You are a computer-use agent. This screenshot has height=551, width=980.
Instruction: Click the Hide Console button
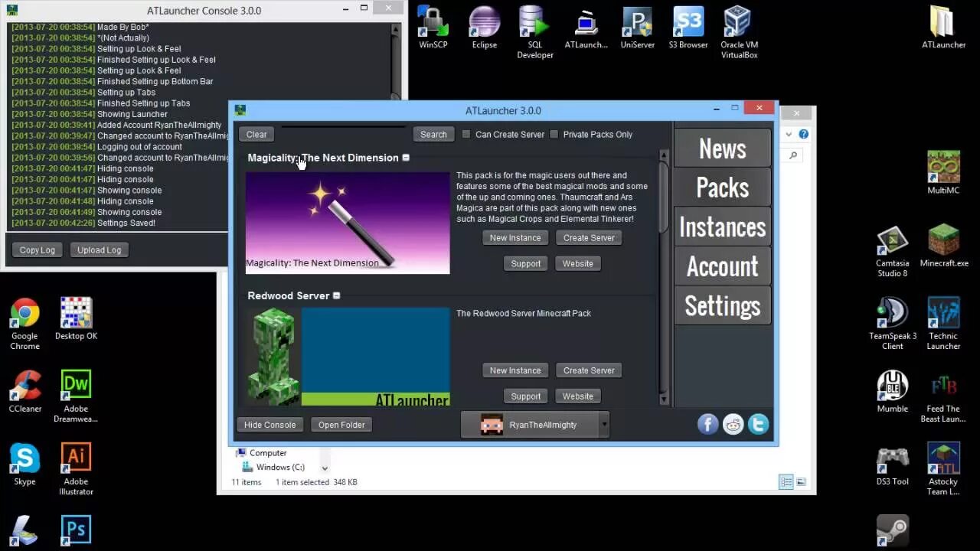[269, 425]
